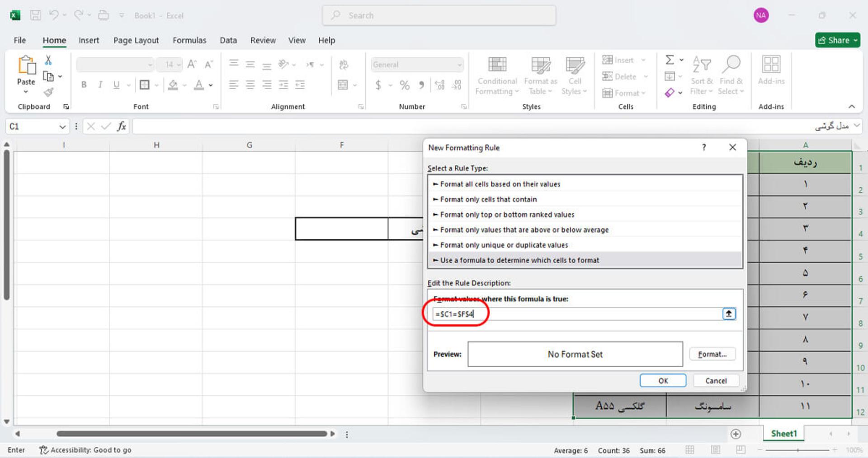The width and height of the screenshot is (868, 458).
Task: Toggle Underline formatting
Action: pos(116,84)
